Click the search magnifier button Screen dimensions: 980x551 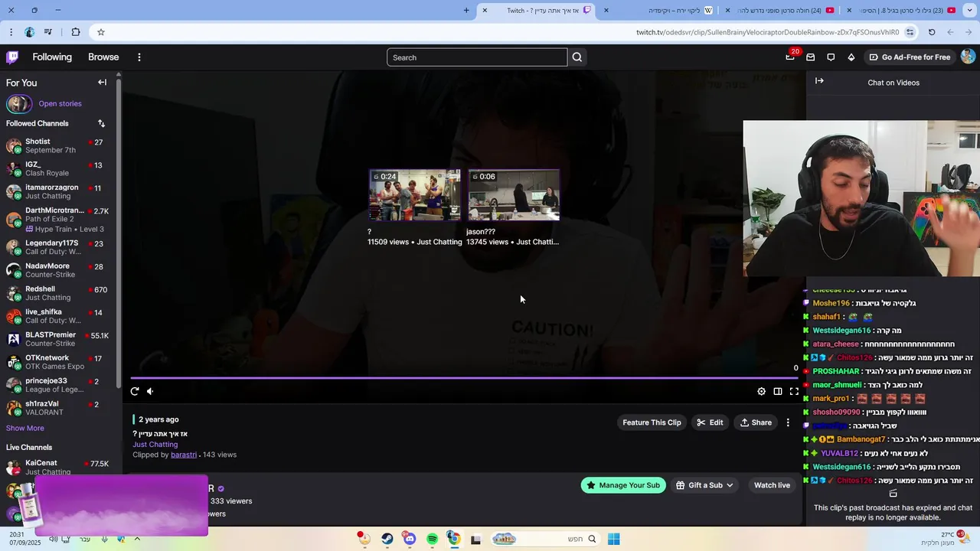tap(577, 57)
